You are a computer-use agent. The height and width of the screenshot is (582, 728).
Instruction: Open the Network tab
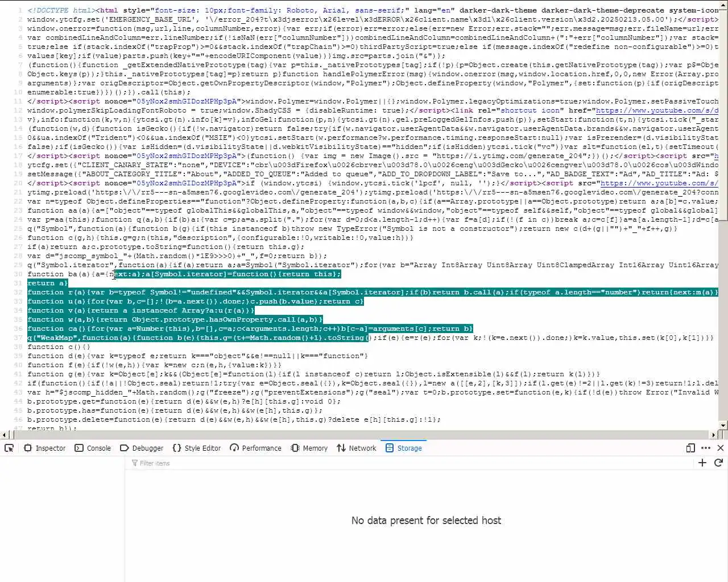pos(357,448)
